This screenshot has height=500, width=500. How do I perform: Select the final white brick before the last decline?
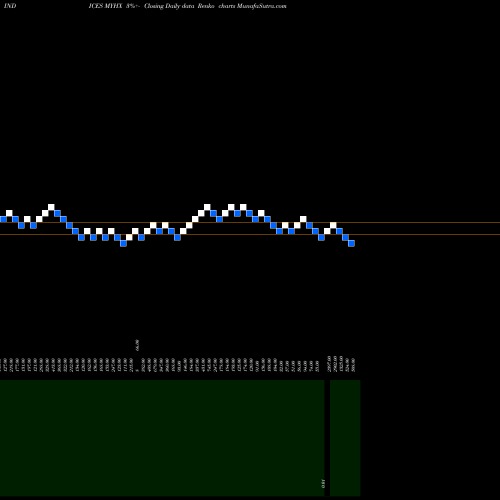point(333,225)
